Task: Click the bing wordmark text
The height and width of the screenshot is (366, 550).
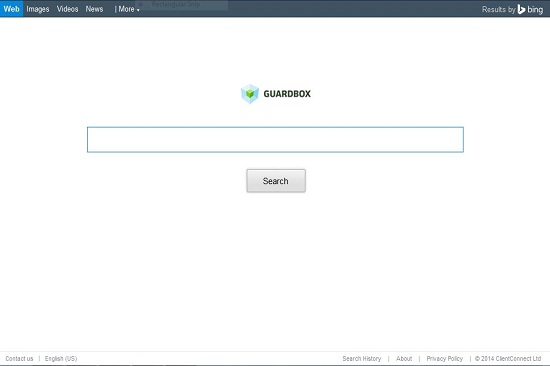Action: coord(535,9)
